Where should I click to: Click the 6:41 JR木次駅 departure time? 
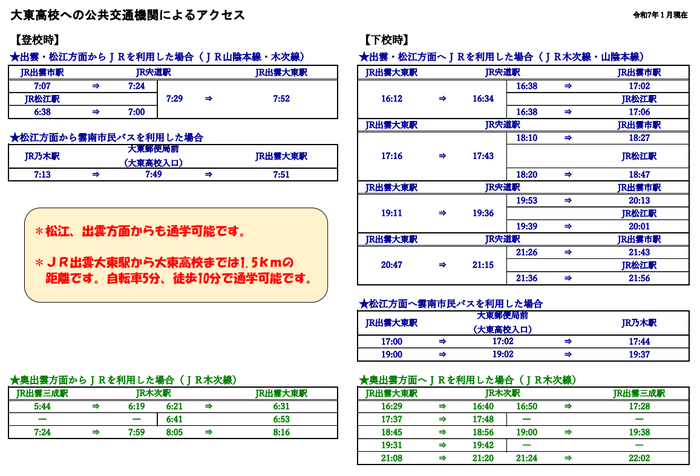174,419
